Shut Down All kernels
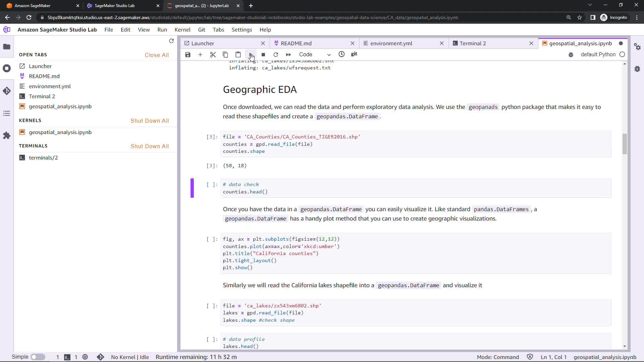The image size is (644, 362). click(x=149, y=121)
